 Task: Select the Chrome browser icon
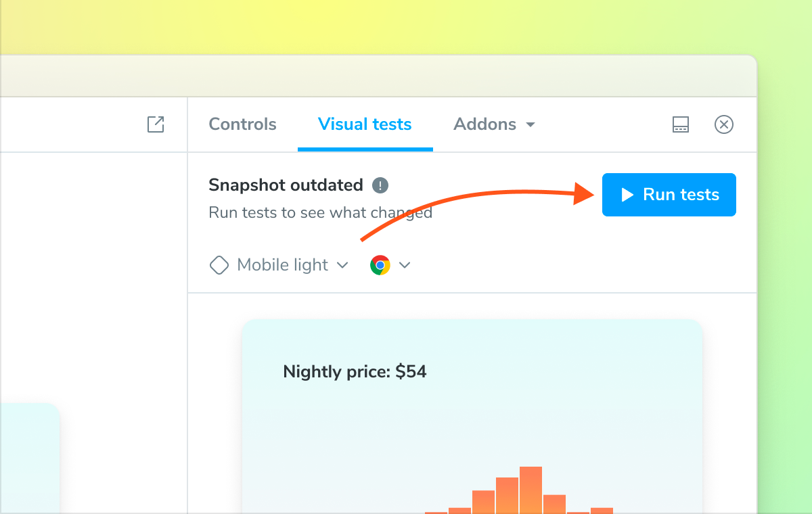pos(380,265)
